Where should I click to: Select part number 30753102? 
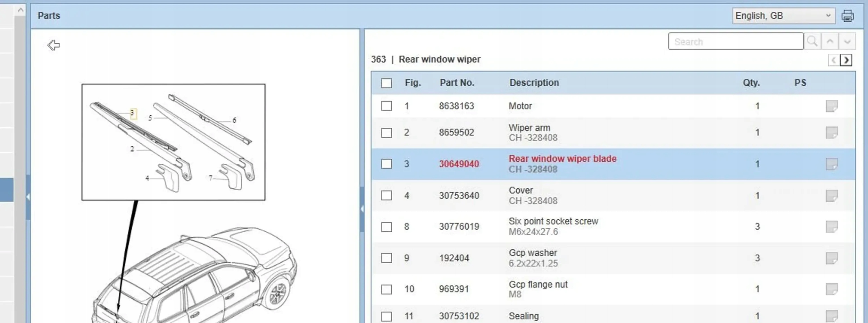click(x=459, y=316)
